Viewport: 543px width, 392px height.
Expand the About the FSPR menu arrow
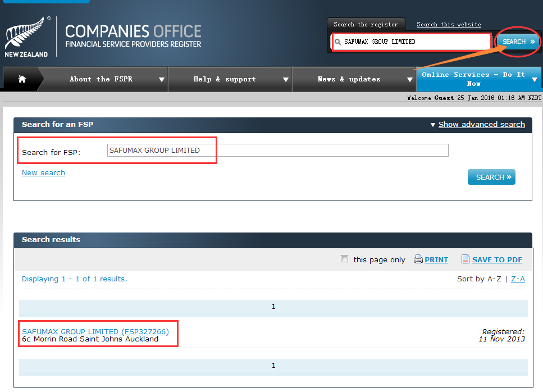161,80
